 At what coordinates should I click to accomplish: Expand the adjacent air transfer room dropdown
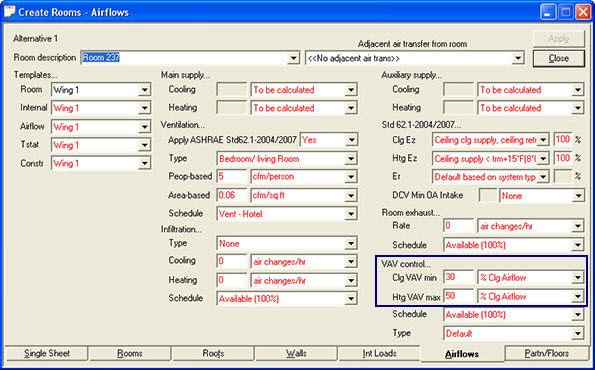pyautogui.click(x=518, y=58)
